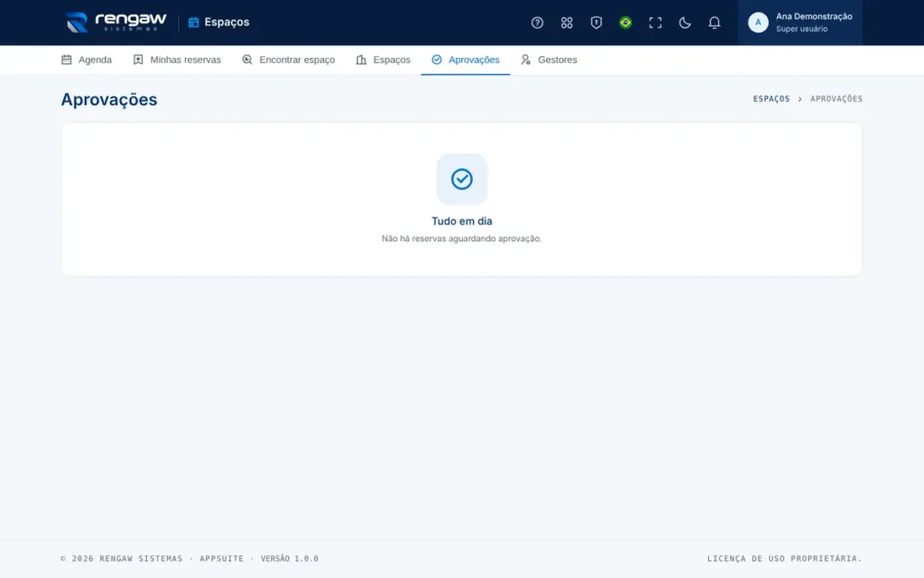
Task: Click the Aprovações page heading
Action: pyautogui.click(x=109, y=99)
